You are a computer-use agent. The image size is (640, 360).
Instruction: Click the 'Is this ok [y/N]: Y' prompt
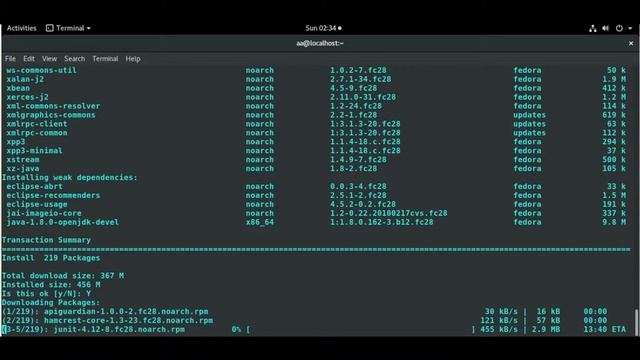[46, 294]
